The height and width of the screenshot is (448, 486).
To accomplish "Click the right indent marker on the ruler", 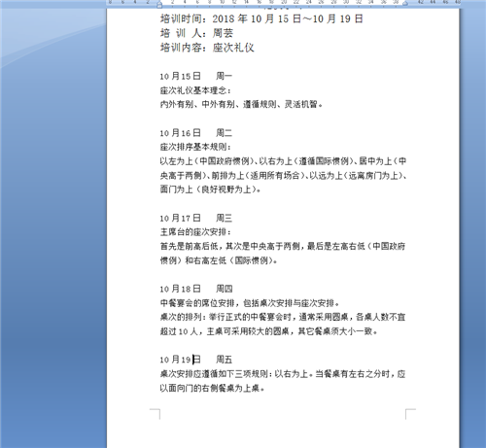I will [405, 3].
